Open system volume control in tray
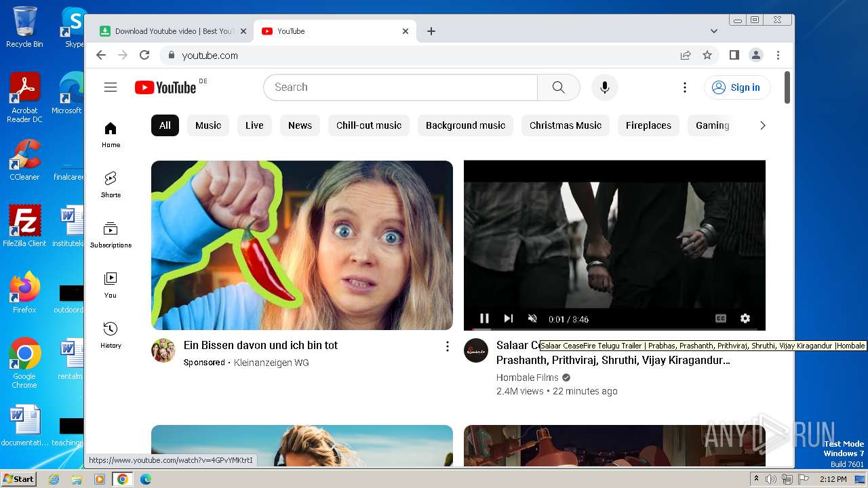 (771, 479)
